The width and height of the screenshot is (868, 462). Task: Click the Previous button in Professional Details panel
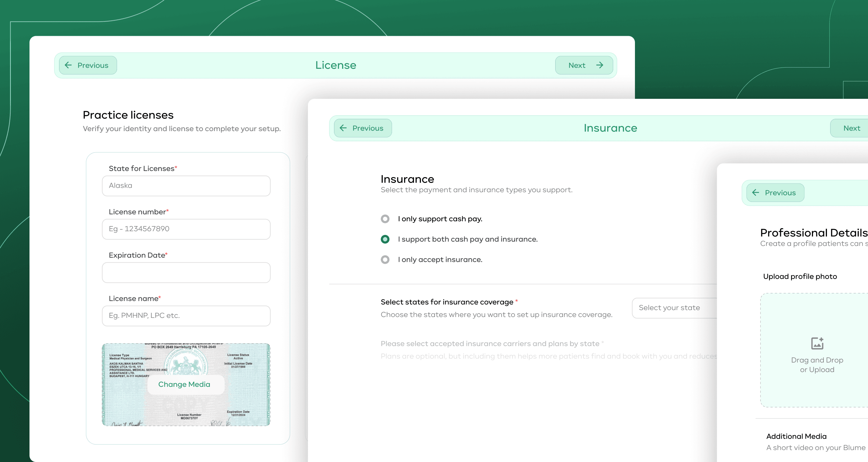tap(775, 193)
